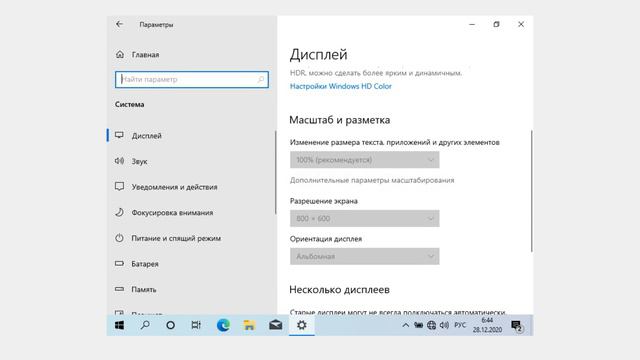
Task: Click the network globe tray icon
Action: 431,325
